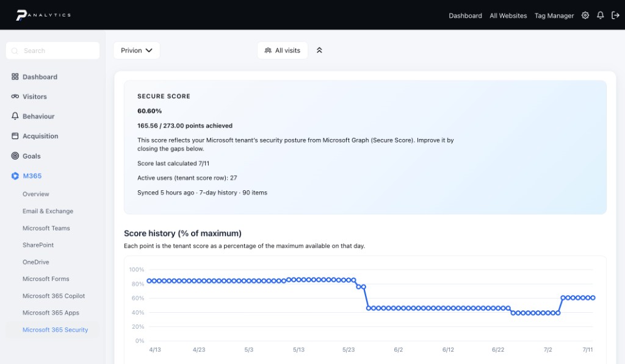This screenshot has height=364, width=625.
Task: Open Microsoft 365 Apps page
Action: click(51, 313)
